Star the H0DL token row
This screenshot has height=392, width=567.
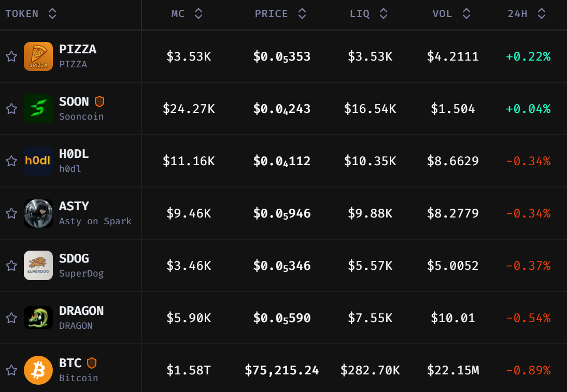pos(11,161)
